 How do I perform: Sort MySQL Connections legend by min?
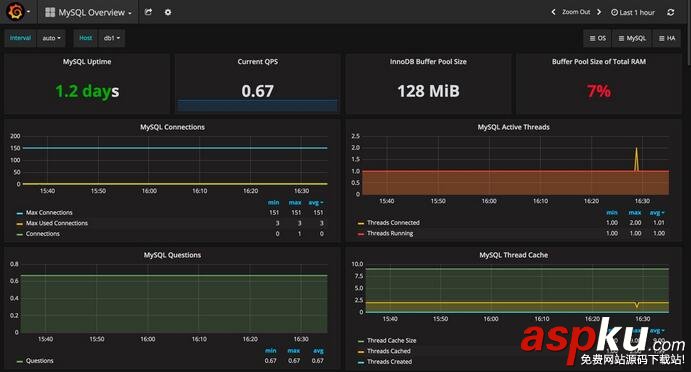(274, 202)
